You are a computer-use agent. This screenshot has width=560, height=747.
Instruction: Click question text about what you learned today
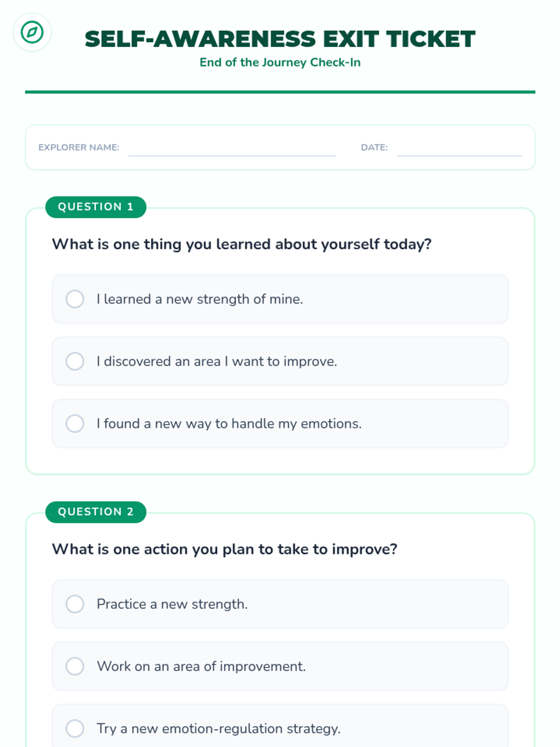(241, 244)
